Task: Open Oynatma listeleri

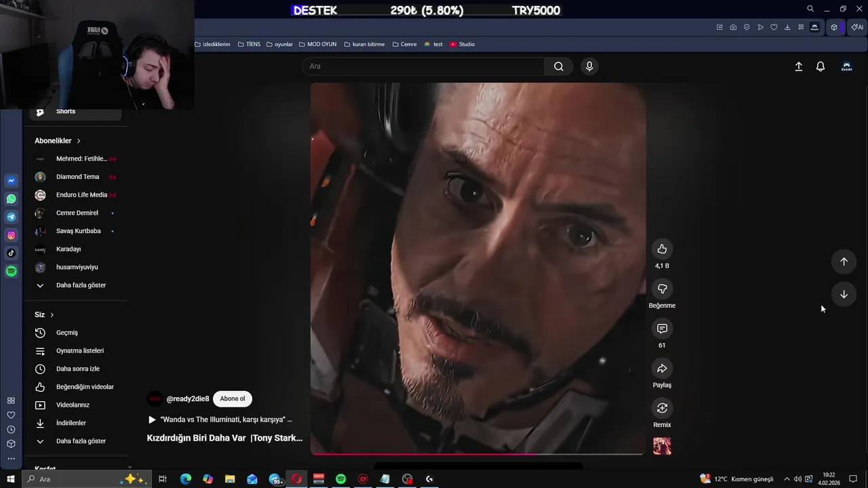Action: point(75,351)
